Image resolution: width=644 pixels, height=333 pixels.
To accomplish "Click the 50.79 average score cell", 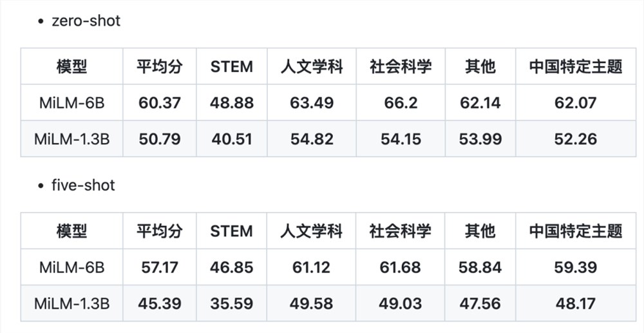I will [x=159, y=138].
